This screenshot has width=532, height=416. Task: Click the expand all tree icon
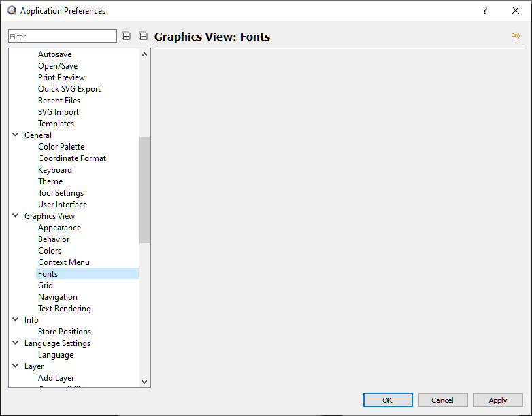[127, 37]
